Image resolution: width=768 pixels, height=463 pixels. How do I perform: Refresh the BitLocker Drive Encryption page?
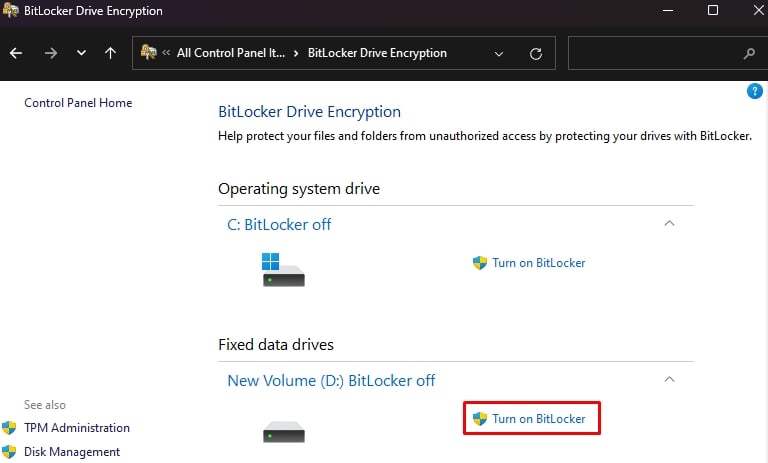pyautogui.click(x=536, y=53)
